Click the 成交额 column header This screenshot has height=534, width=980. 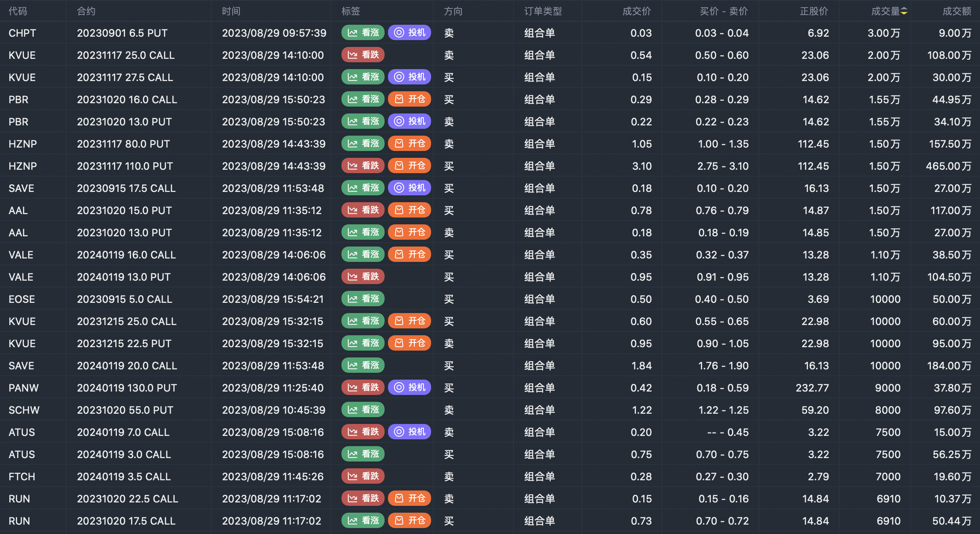point(956,12)
